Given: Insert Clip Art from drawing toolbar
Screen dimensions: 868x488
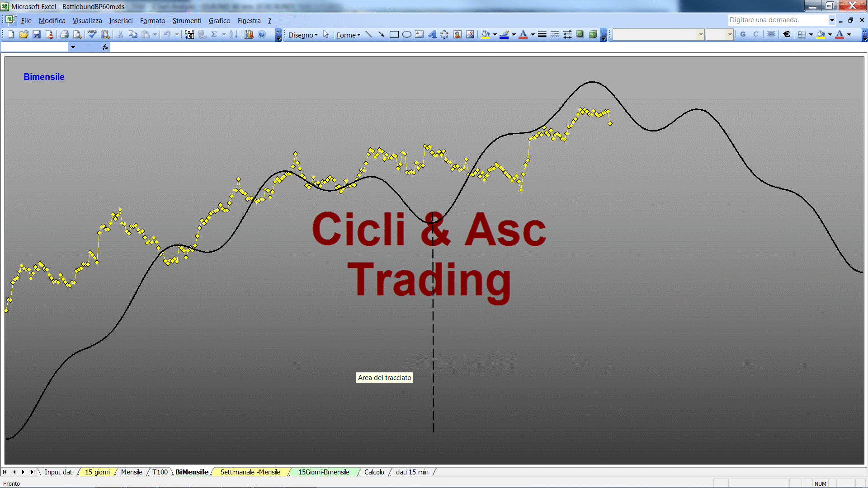Looking at the screenshot, I should (x=457, y=34).
